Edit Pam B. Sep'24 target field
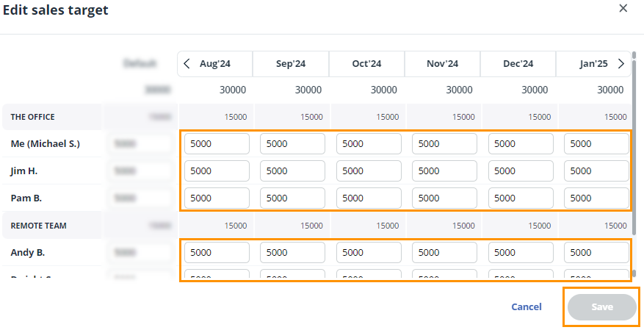The width and height of the screenshot is (644, 330). 292,198
